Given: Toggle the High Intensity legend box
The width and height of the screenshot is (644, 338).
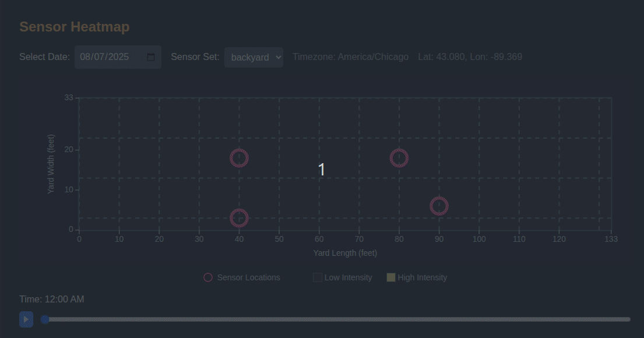Looking at the screenshot, I should 391,277.
